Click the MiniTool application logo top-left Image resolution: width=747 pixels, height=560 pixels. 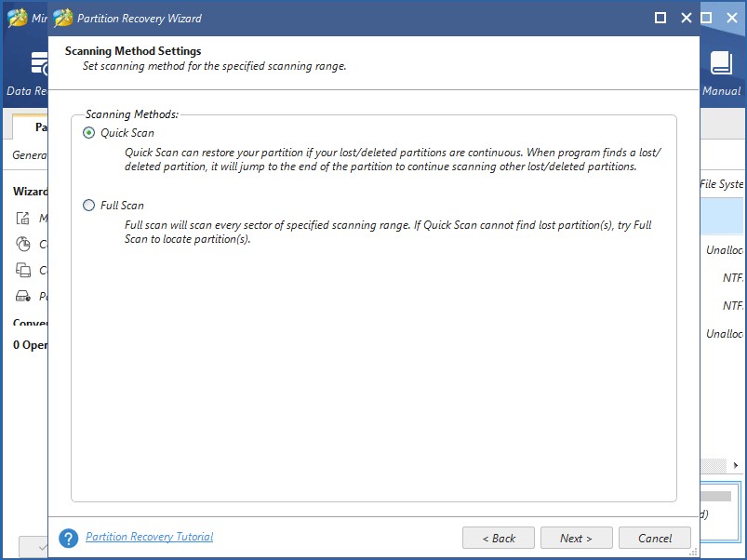click(x=17, y=17)
